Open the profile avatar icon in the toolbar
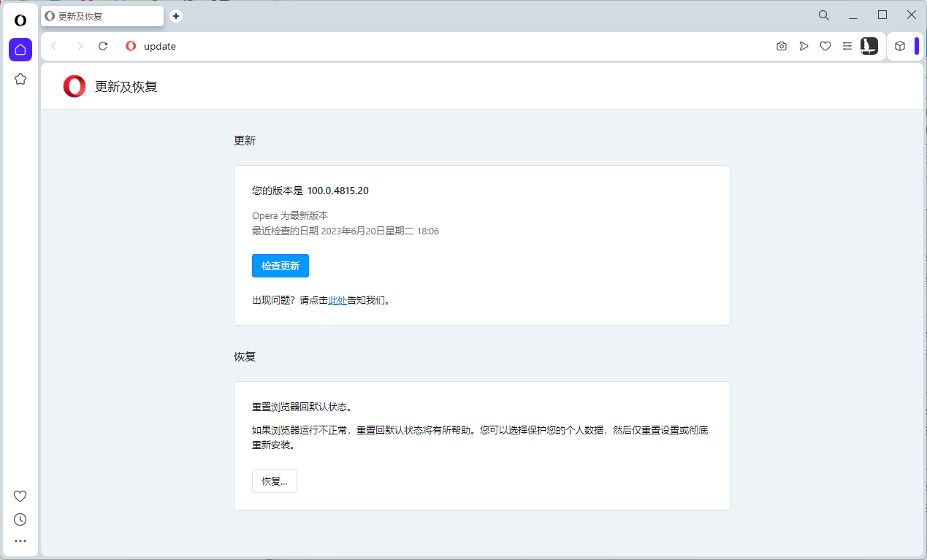Viewport: 927px width, 560px height. point(869,46)
